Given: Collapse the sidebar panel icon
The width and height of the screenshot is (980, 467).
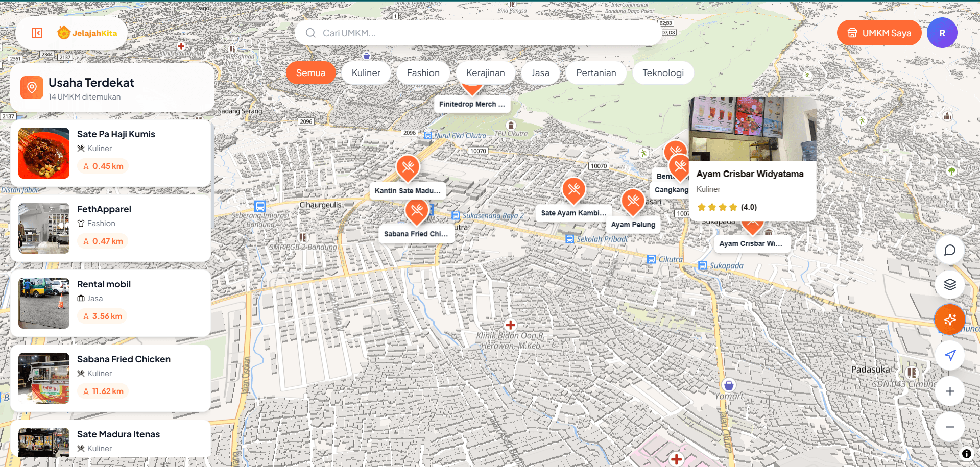Looking at the screenshot, I should [37, 33].
